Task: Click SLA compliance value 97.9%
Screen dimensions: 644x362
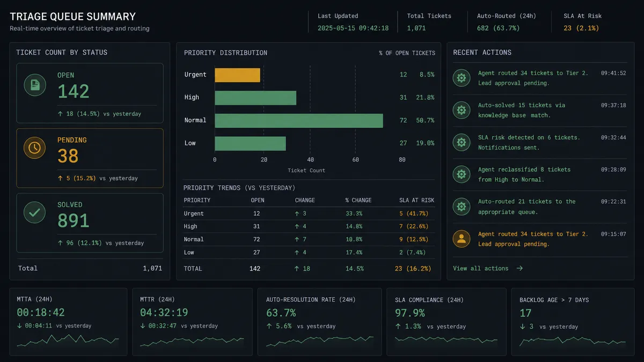Action: (410, 313)
